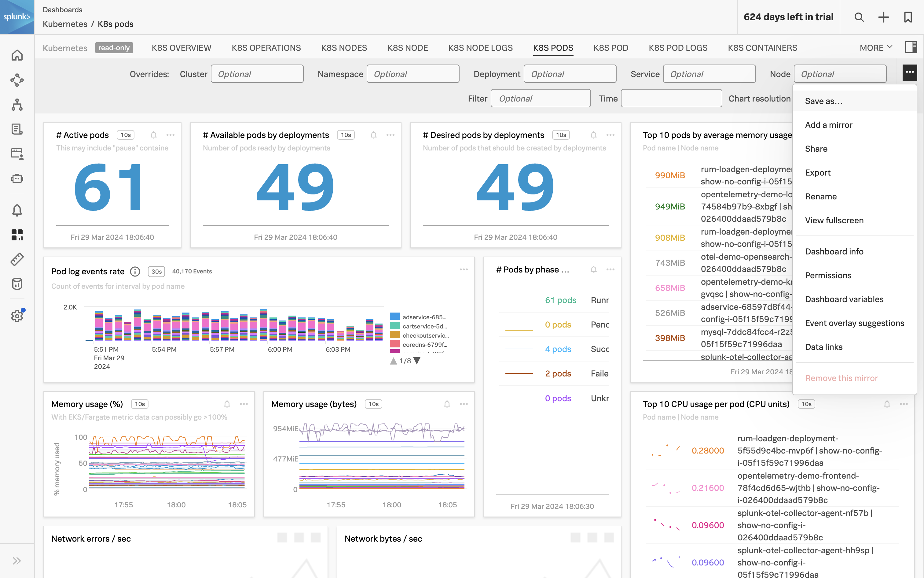
Task: Open Metric Finder ruler icon in sidebar
Action: point(17,259)
